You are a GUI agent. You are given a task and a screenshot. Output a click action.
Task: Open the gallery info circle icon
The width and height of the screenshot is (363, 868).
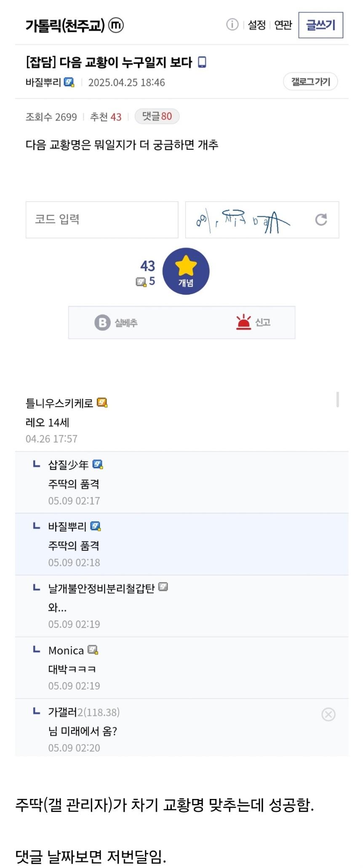[232, 25]
